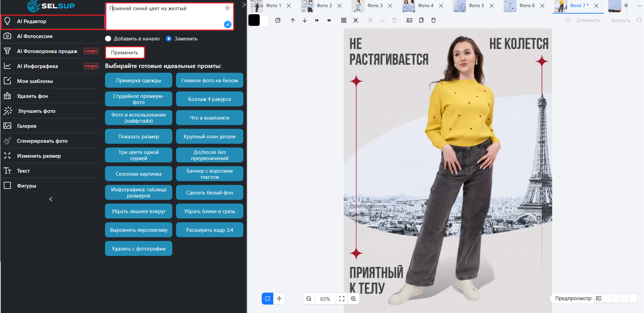Select the 'Заменить' radio option
Image resolution: width=644 pixels, height=313 pixels.
coord(169,39)
